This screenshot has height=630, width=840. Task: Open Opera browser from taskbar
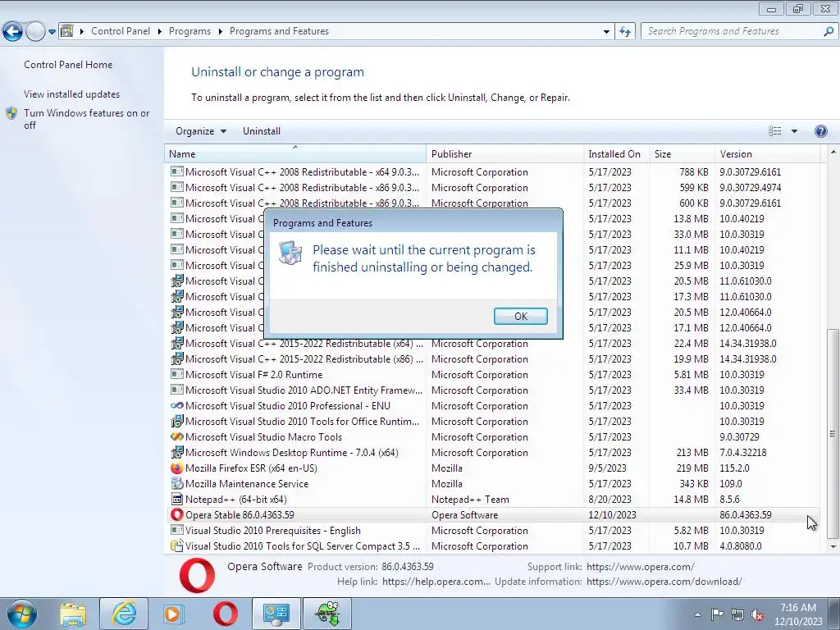(225, 614)
